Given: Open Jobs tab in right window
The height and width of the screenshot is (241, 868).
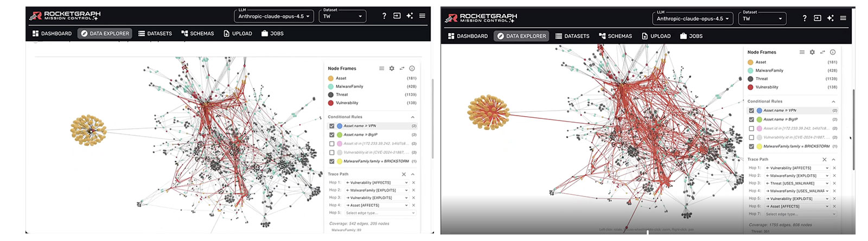Looking at the screenshot, I should click(x=691, y=36).
